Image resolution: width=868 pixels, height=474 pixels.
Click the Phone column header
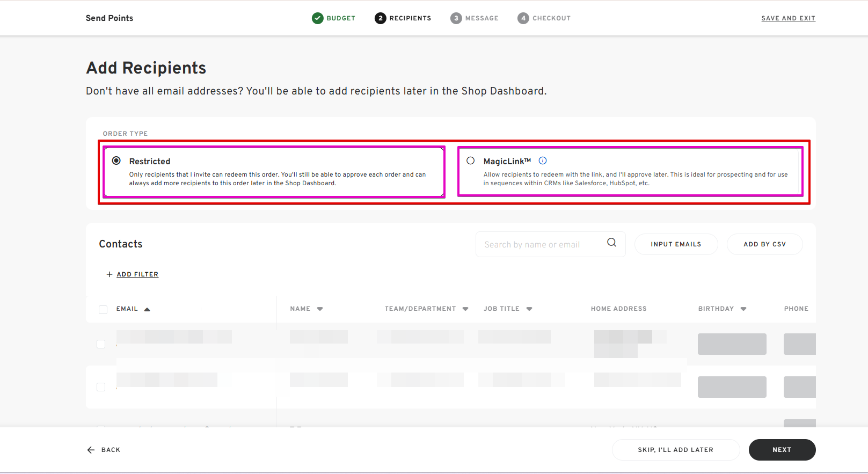tap(796, 309)
